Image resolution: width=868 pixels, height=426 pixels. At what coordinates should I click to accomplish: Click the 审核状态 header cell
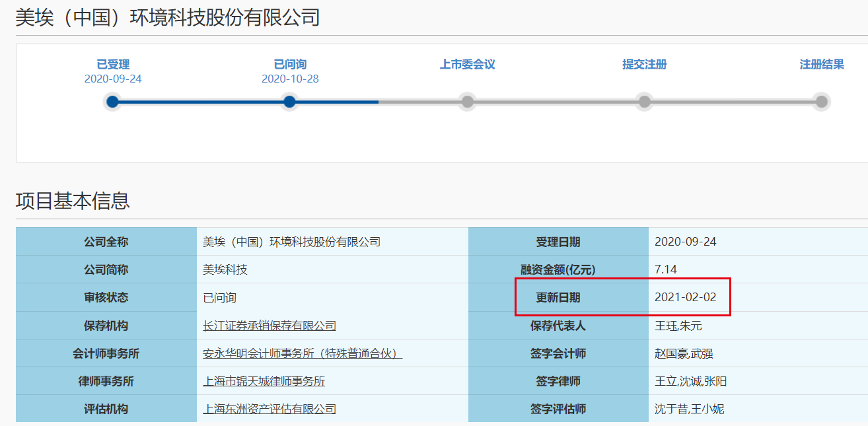[x=106, y=297]
